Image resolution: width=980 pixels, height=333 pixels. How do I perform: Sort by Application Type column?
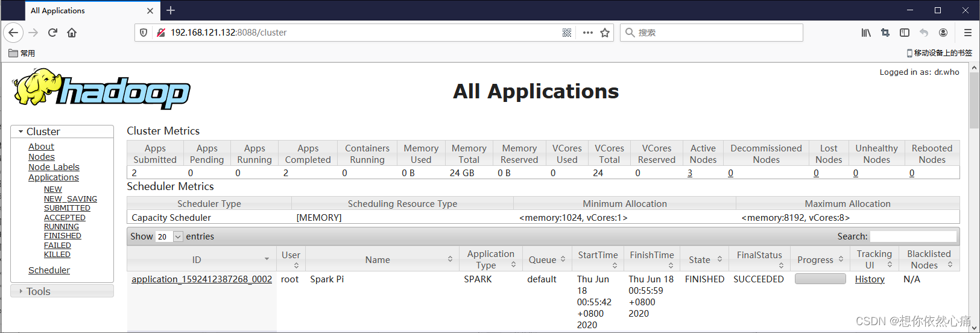(x=490, y=259)
